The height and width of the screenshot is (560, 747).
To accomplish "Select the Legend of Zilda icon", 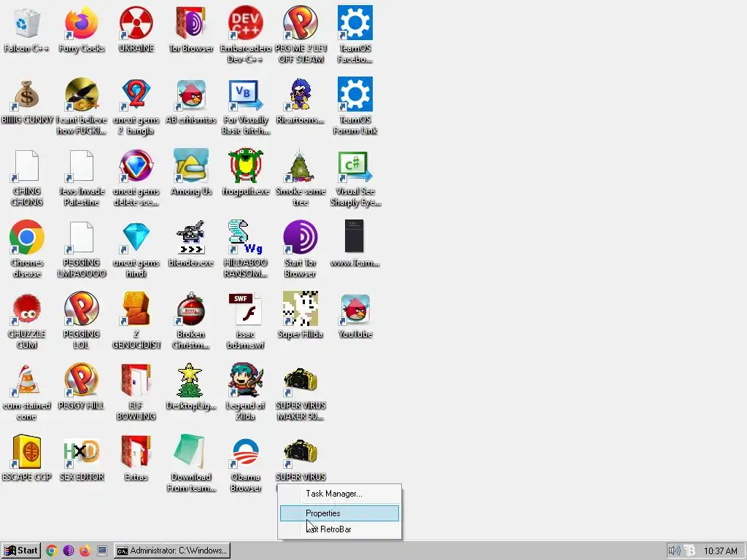I will (245, 380).
